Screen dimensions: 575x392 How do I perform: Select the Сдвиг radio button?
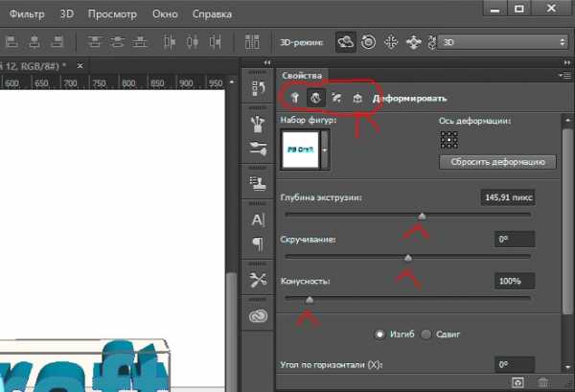click(426, 334)
